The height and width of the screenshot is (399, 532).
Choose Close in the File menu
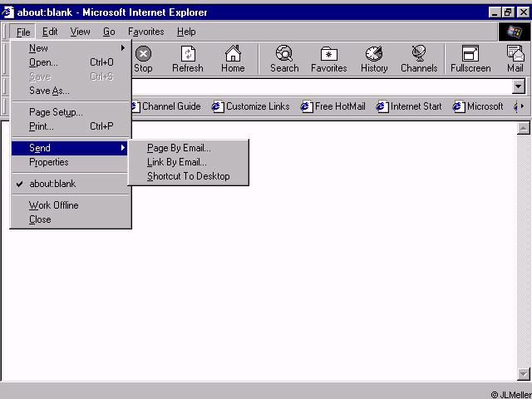click(70, 219)
